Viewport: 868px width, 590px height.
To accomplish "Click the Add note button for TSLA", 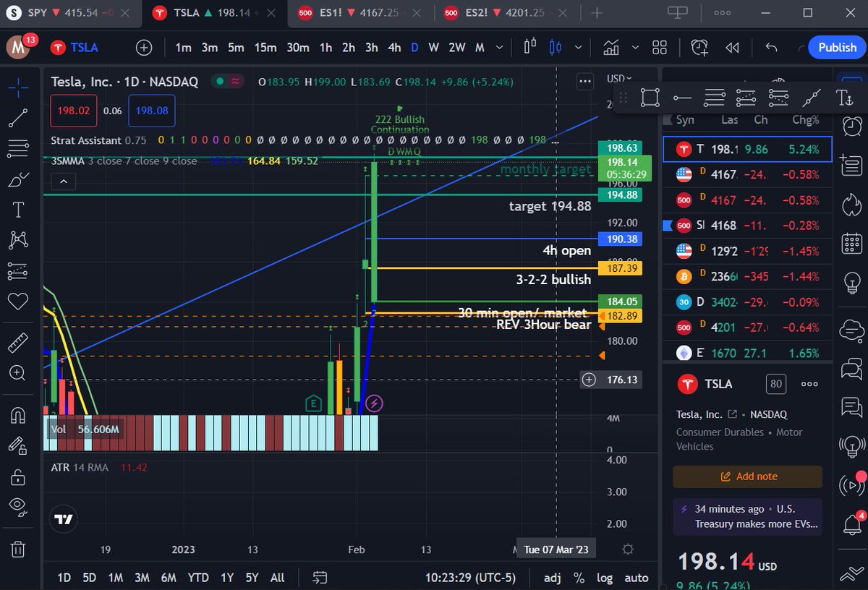I will click(x=747, y=476).
